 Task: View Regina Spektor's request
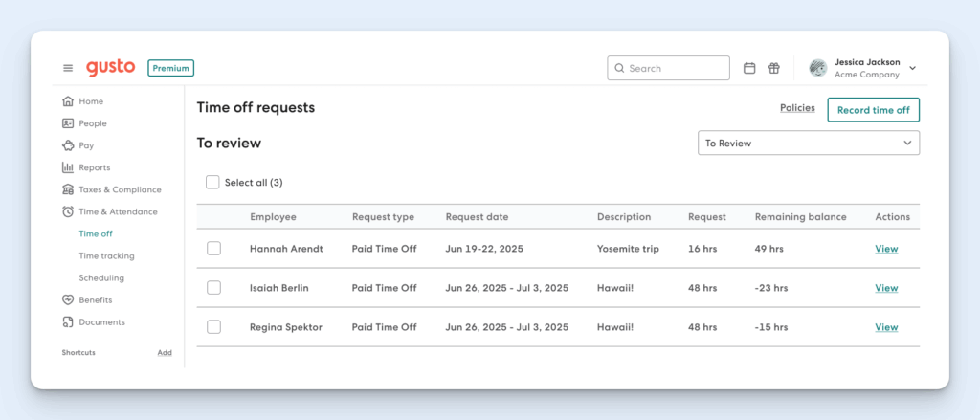pyautogui.click(x=886, y=327)
